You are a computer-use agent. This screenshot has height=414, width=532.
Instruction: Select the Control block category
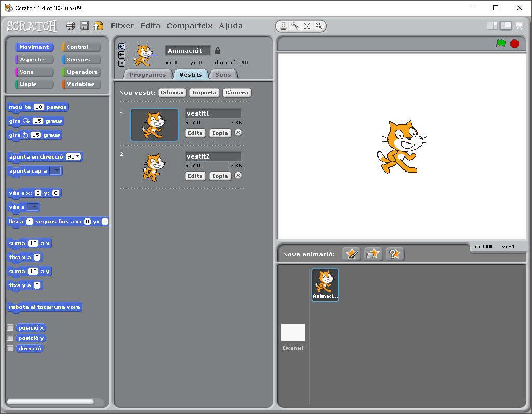[81, 47]
